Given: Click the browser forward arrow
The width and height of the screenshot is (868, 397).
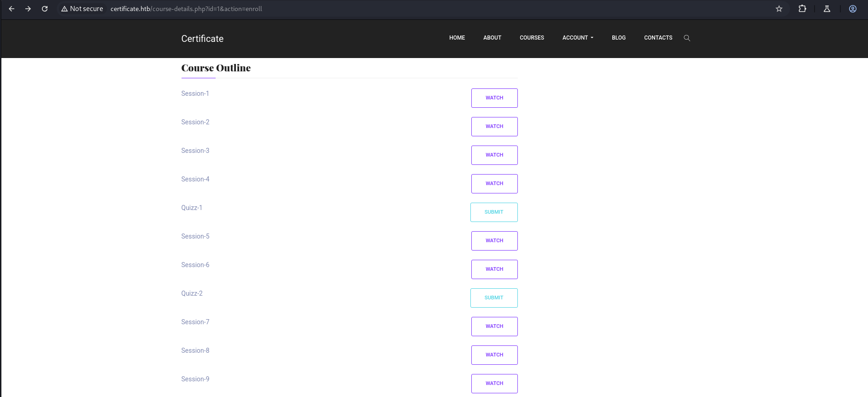Looking at the screenshot, I should (28, 9).
